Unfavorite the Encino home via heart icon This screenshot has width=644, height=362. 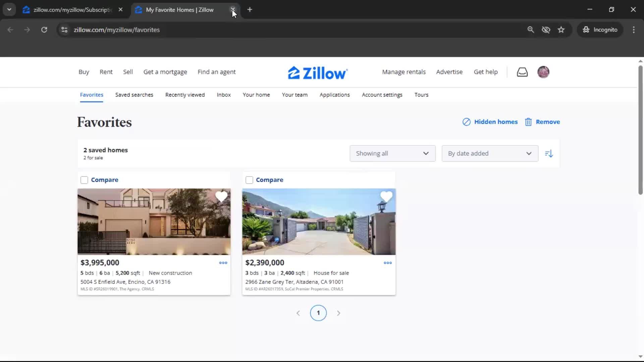pos(221,197)
